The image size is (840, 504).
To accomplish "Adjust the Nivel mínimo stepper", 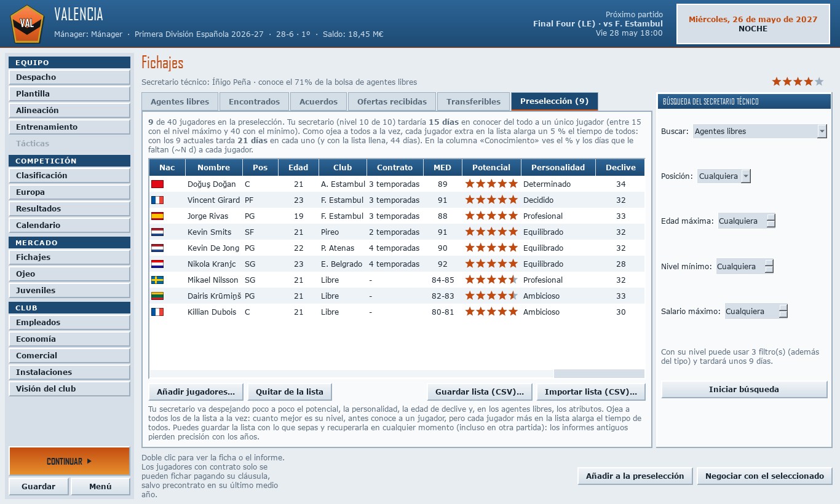I will tap(769, 266).
